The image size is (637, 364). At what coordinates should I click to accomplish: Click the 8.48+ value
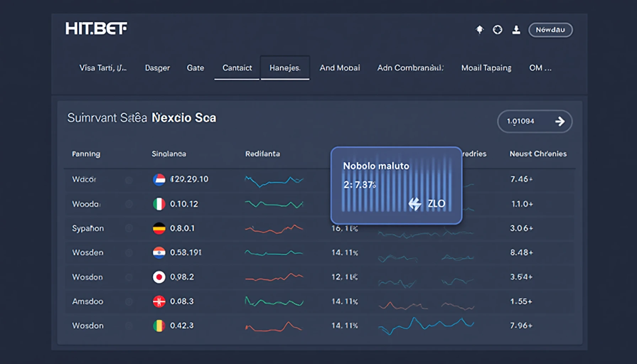click(521, 253)
